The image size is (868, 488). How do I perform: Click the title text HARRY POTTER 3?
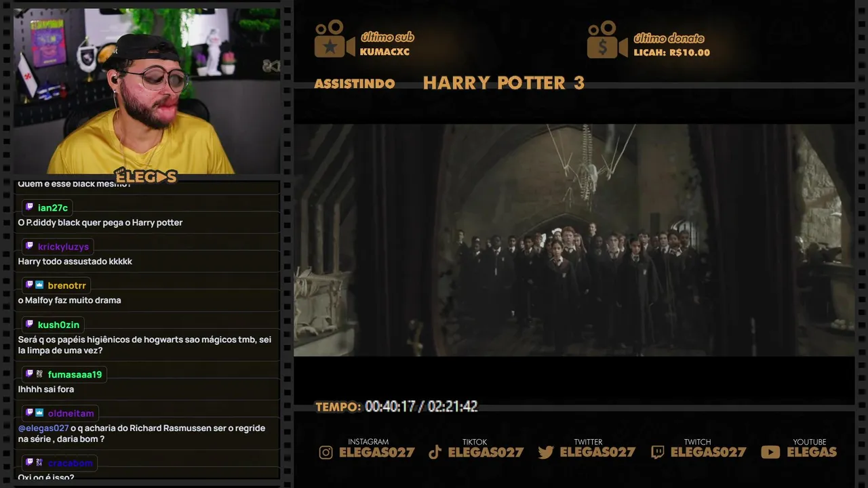503,83
